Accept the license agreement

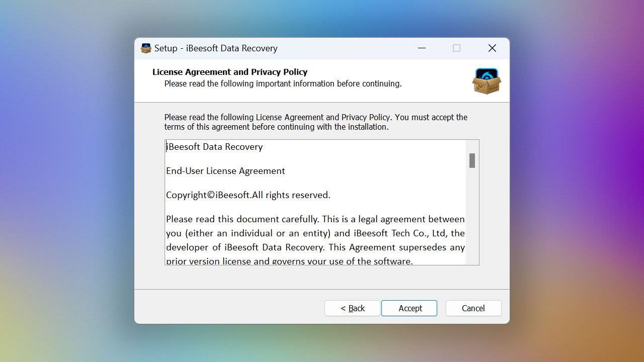tap(409, 308)
